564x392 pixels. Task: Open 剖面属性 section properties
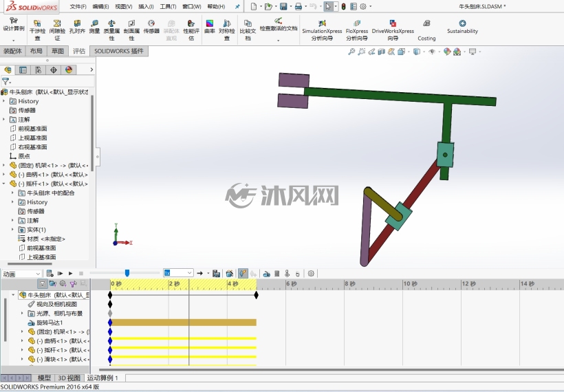[131, 30]
